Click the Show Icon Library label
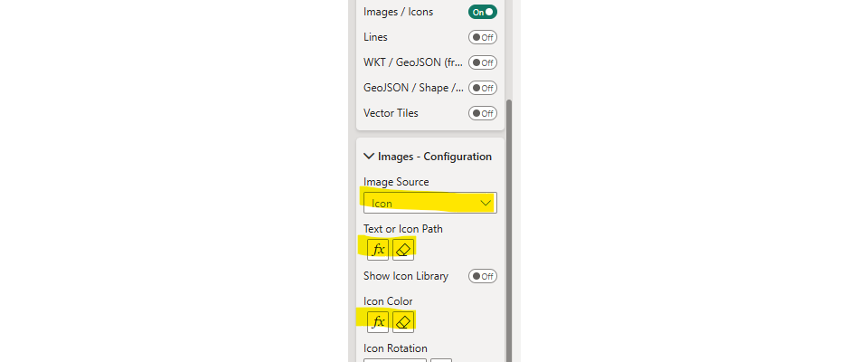The width and height of the screenshot is (868, 362). point(406,276)
